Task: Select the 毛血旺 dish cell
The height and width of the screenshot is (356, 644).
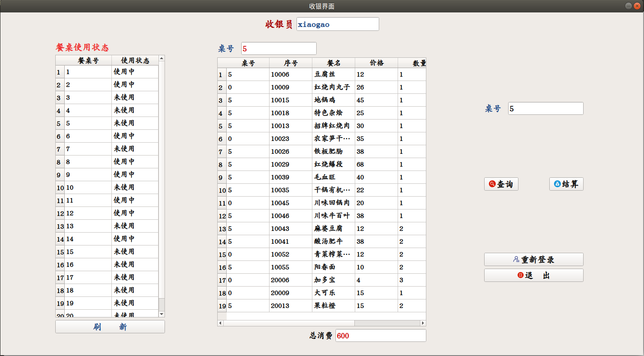Action: pos(334,177)
